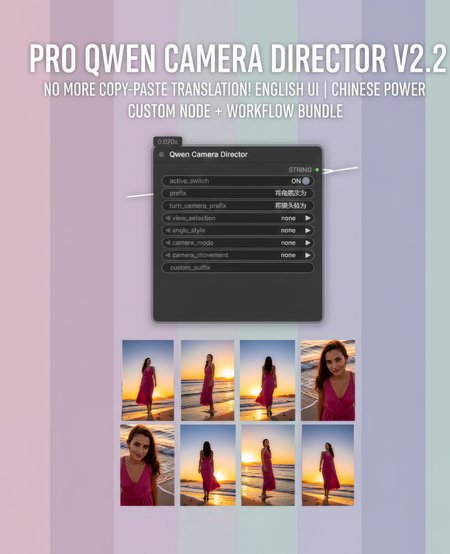
Task: Open the camera_movement 'none' value list
Action: click(288, 255)
